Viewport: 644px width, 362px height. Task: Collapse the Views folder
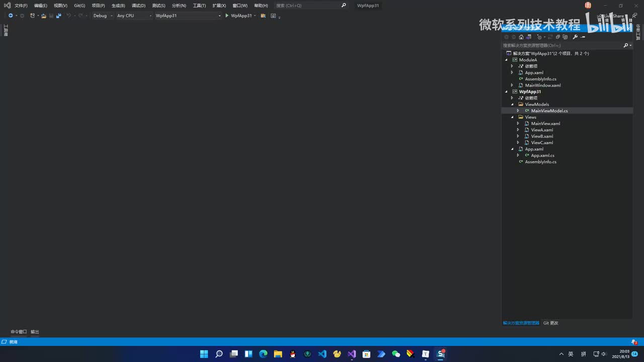point(513,117)
